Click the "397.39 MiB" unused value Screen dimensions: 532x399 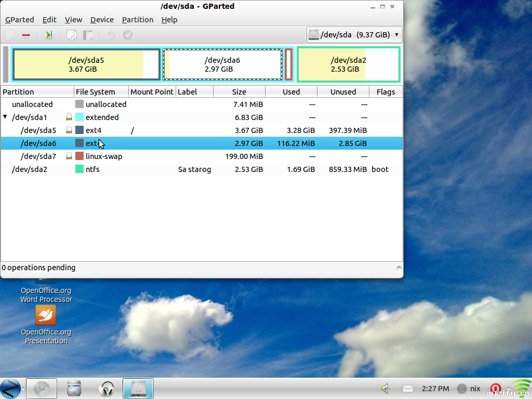tap(348, 130)
